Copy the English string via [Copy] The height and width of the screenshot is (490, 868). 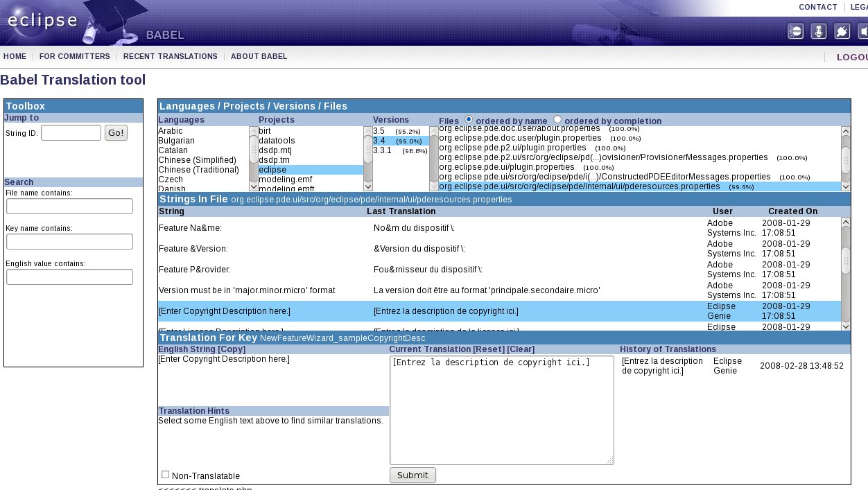click(232, 349)
